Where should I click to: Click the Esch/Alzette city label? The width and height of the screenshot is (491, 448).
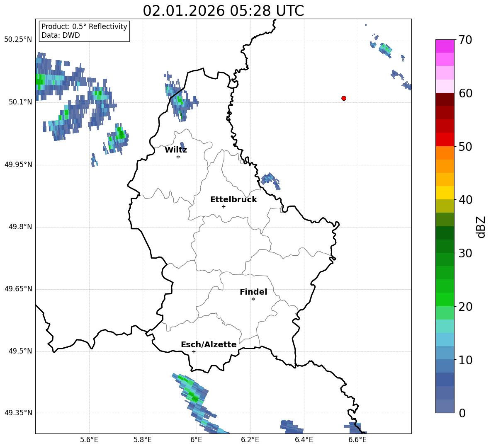pyautogui.click(x=209, y=344)
